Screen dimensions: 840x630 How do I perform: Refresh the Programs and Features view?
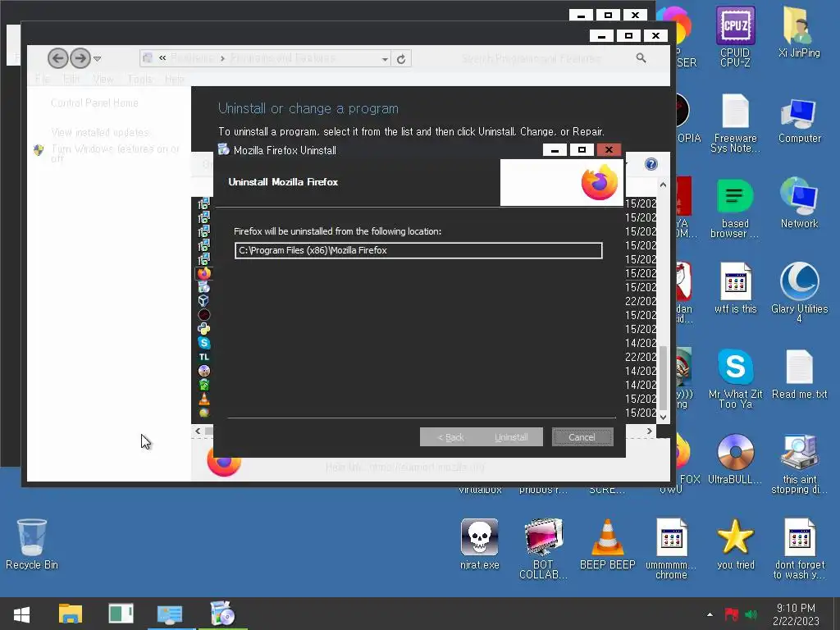pos(401,59)
